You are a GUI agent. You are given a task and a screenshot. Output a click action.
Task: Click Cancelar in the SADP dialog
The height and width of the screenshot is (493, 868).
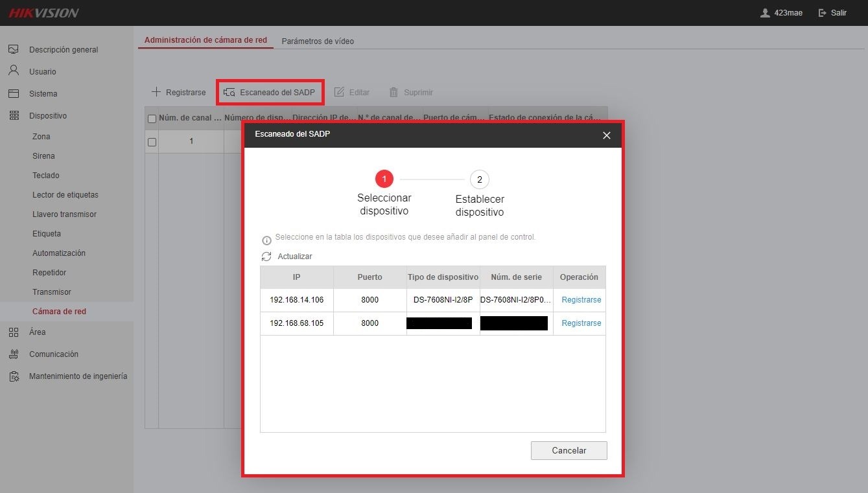pyautogui.click(x=569, y=450)
